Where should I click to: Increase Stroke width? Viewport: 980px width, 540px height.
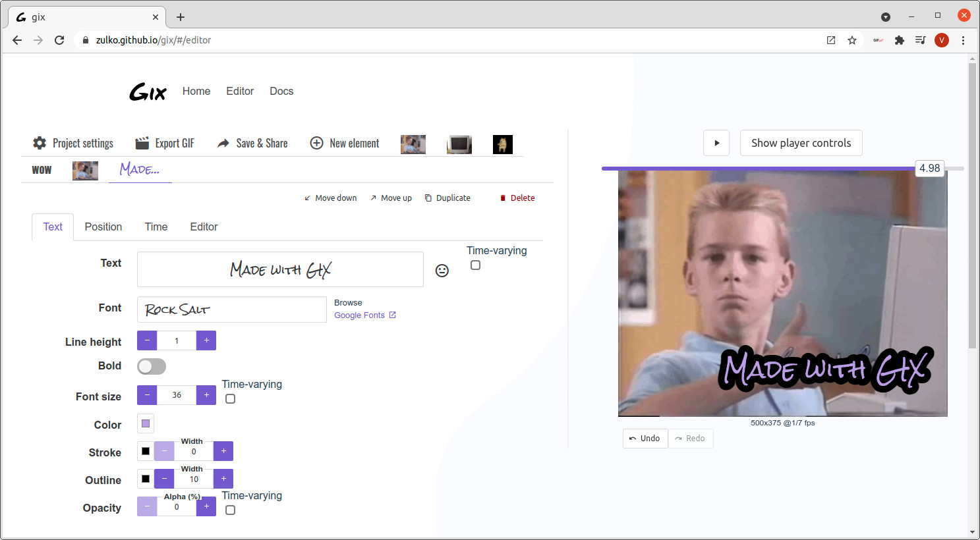[x=223, y=451]
